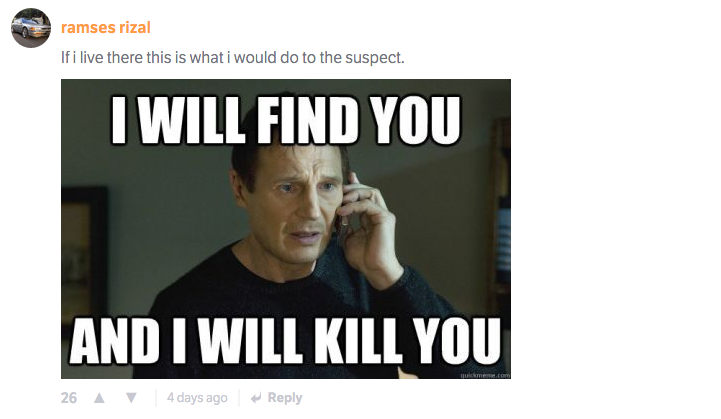Click the 'AND I WILL KILL YOU' caption
This screenshot has width=721, height=419.
click(285, 340)
